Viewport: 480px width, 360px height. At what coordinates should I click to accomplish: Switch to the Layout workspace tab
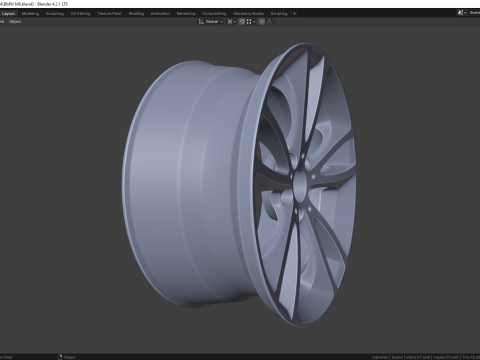click(x=8, y=14)
